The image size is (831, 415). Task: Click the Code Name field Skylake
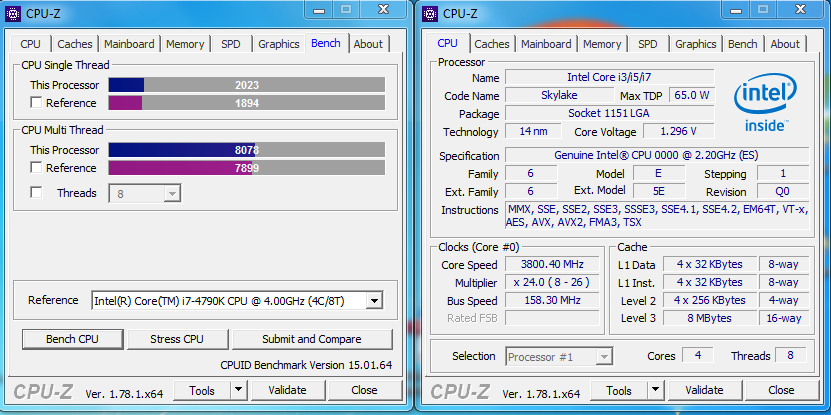559,95
